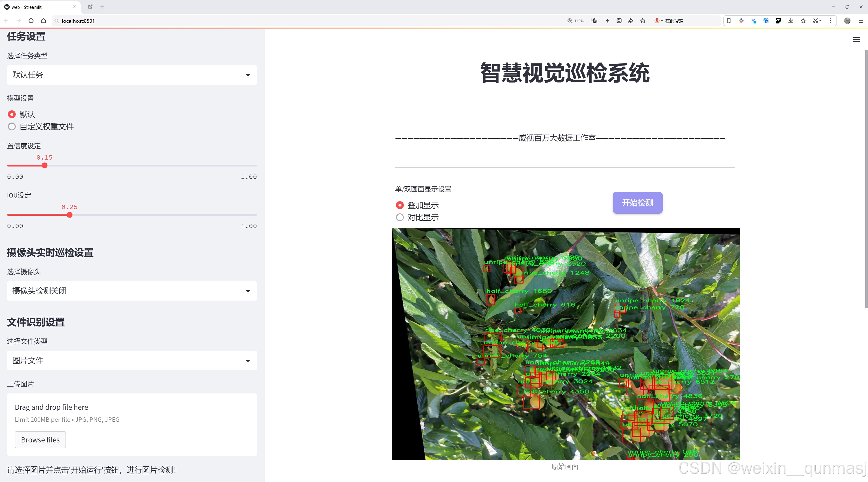
Task: Click the downloads arrow icon
Action: [x=791, y=21]
